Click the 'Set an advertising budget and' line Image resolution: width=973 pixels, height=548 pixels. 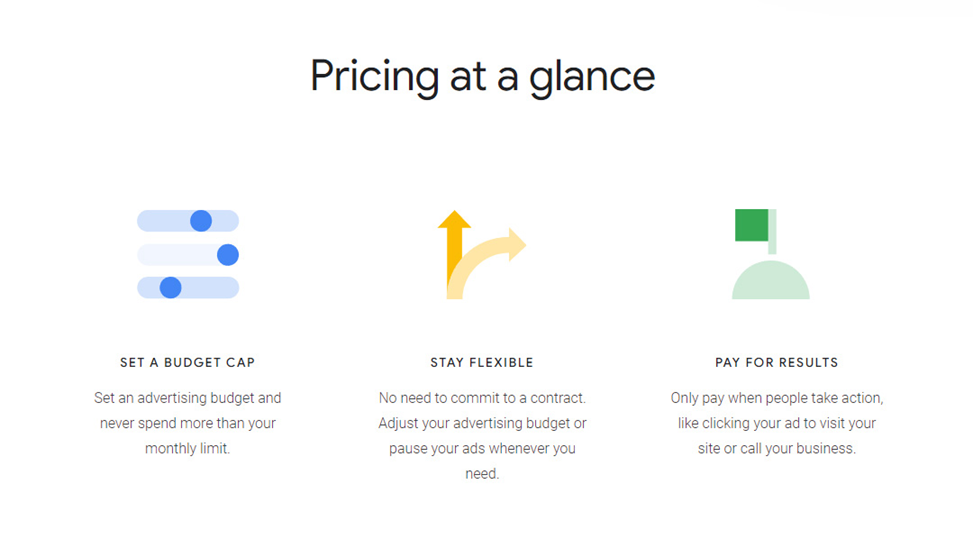click(x=187, y=398)
